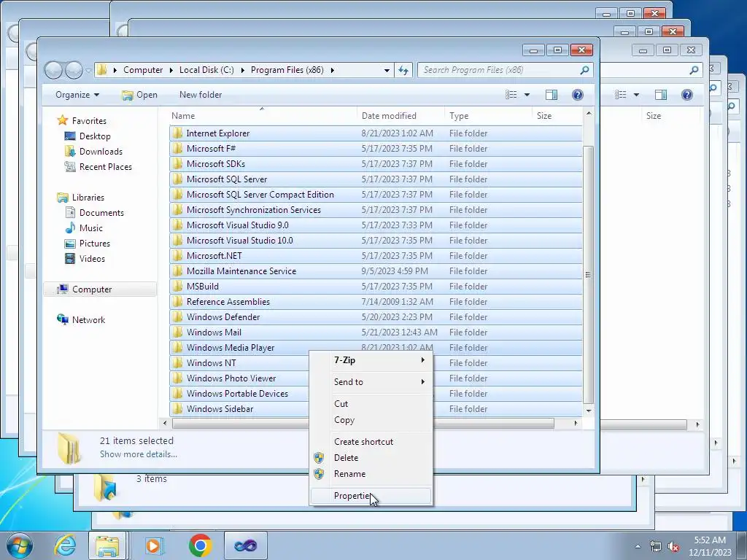Select the Windows Sidebar folder
This screenshot has width=747, height=560.
(376, 408)
